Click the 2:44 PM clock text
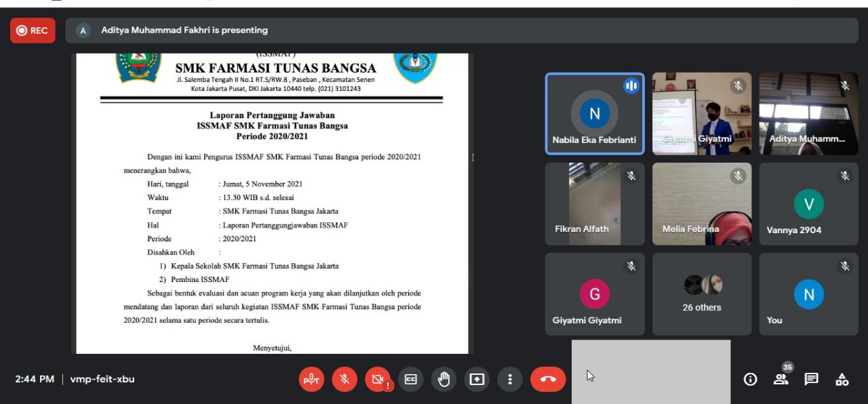Screen dimensions: 868x404 [35, 379]
